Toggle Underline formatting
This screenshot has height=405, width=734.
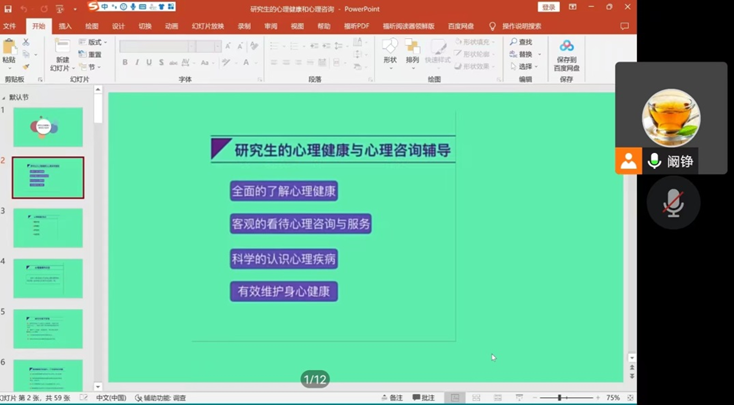point(149,63)
